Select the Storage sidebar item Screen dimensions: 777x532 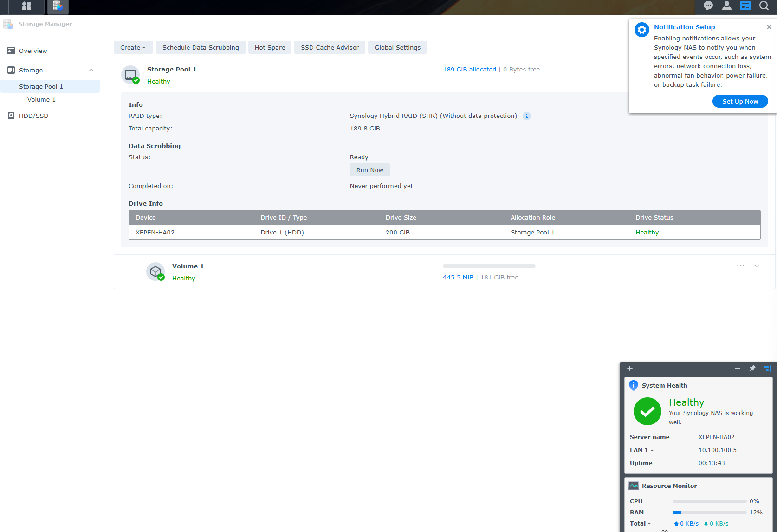[x=31, y=71]
